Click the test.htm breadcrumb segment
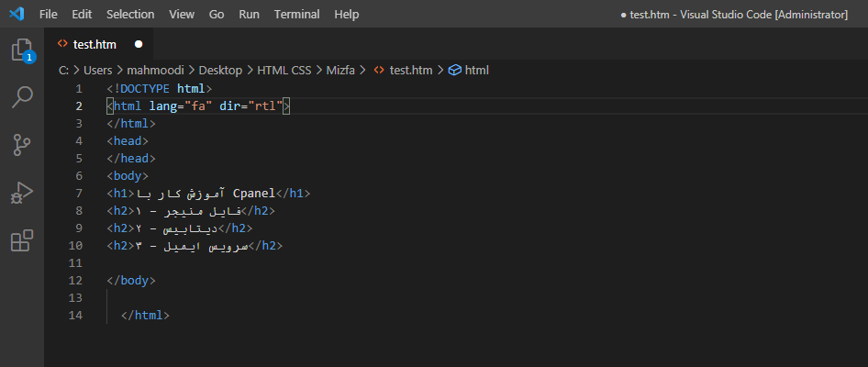Viewport: 868px width, 367px height. (411, 71)
